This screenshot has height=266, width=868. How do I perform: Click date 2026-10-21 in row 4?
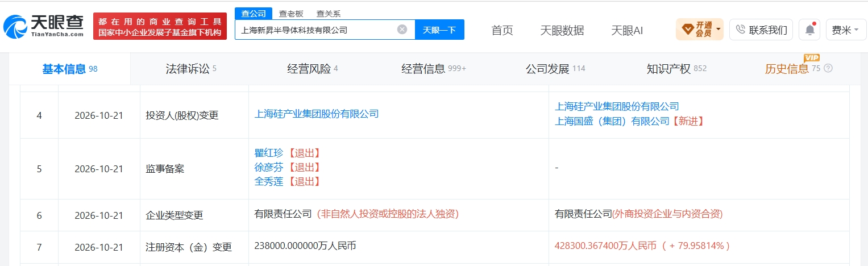click(99, 115)
